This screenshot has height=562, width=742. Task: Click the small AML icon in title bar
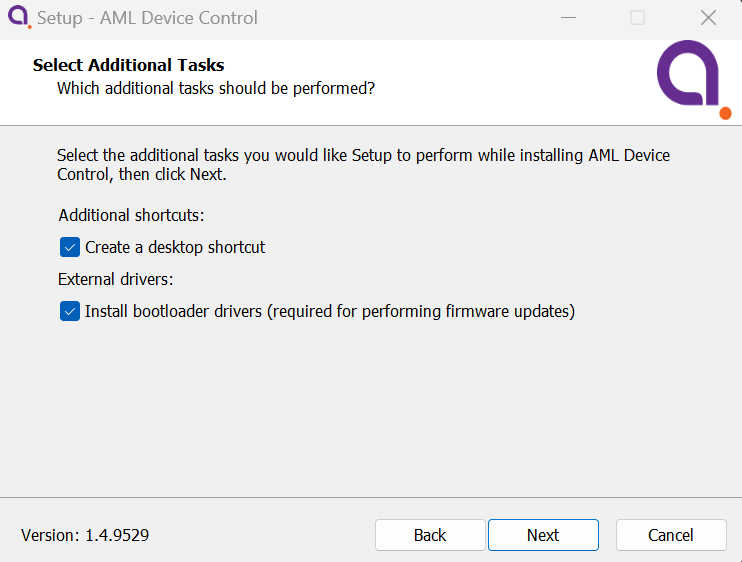pyautogui.click(x=19, y=18)
